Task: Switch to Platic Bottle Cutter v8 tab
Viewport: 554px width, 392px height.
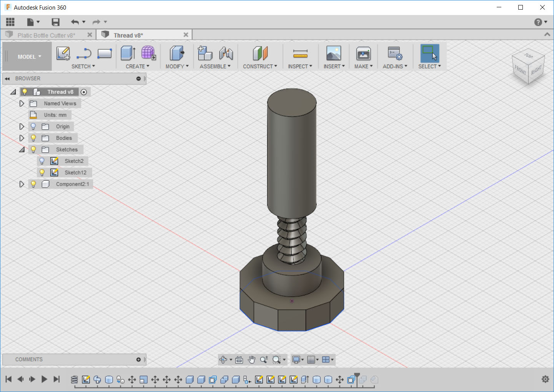Action: tap(46, 35)
